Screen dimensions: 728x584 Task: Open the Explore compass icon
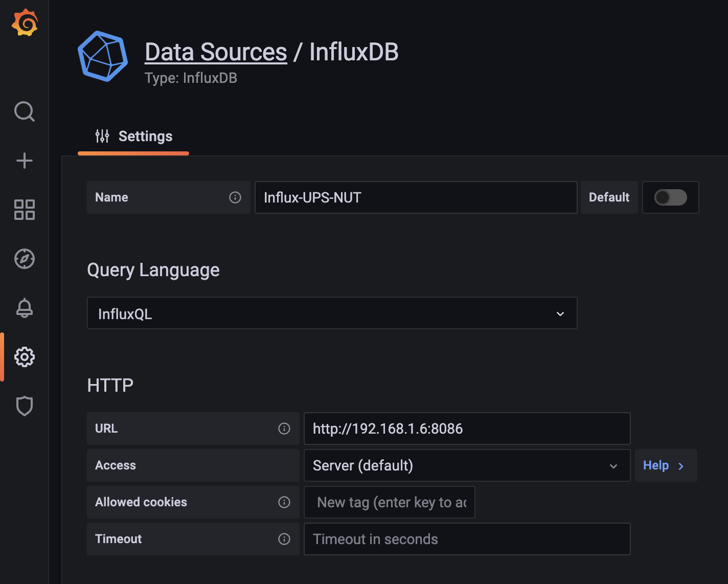[x=25, y=259]
